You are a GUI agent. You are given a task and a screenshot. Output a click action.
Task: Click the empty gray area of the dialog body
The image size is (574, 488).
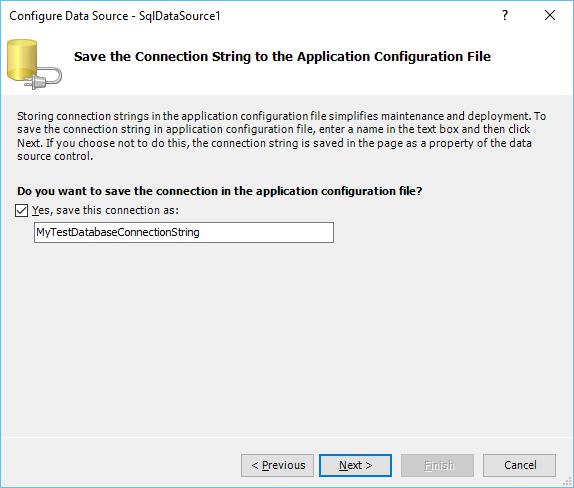(287, 337)
